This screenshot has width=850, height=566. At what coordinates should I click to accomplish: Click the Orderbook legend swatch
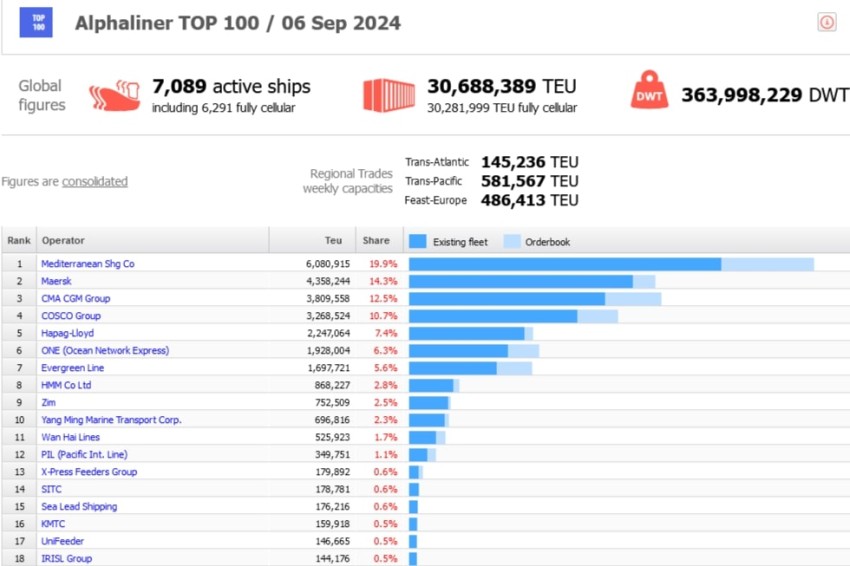tap(512, 241)
